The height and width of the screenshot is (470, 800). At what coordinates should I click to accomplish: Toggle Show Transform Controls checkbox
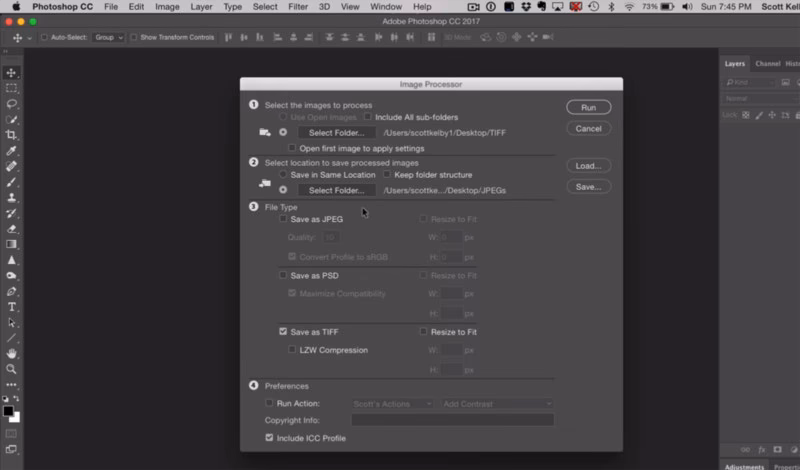point(134,37)
